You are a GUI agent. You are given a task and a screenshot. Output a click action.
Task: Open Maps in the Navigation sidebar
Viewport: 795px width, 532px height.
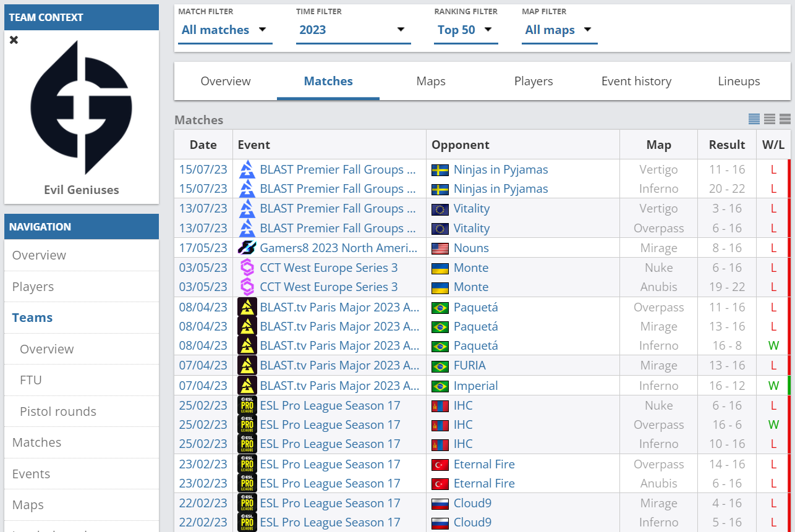pos(82,505)
